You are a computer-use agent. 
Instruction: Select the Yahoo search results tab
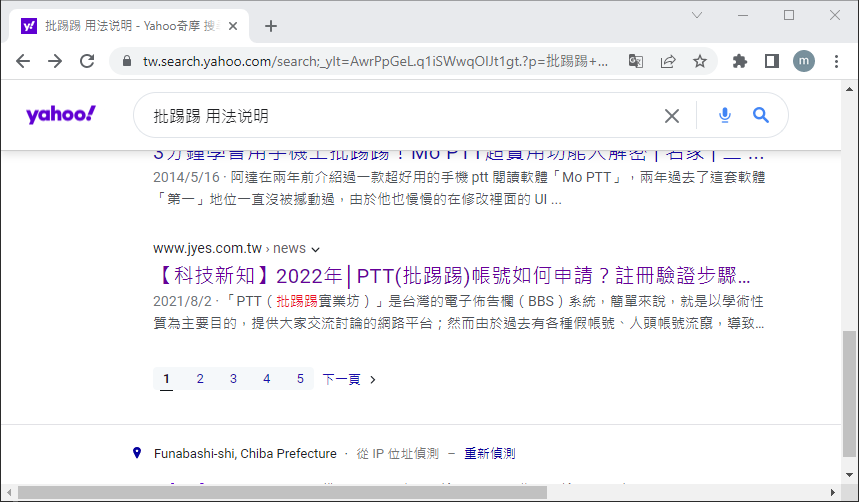(129, 26)
